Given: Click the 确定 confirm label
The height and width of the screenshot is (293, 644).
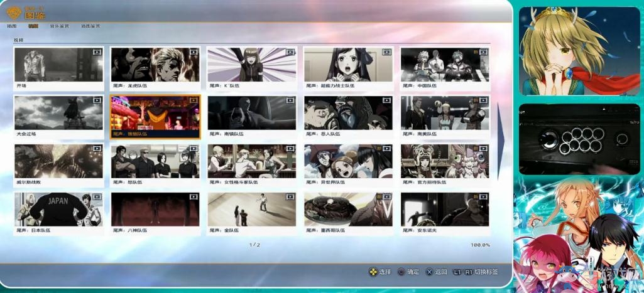Looking at the screenshot, I should pyautogui.click(x=413, y=272).
